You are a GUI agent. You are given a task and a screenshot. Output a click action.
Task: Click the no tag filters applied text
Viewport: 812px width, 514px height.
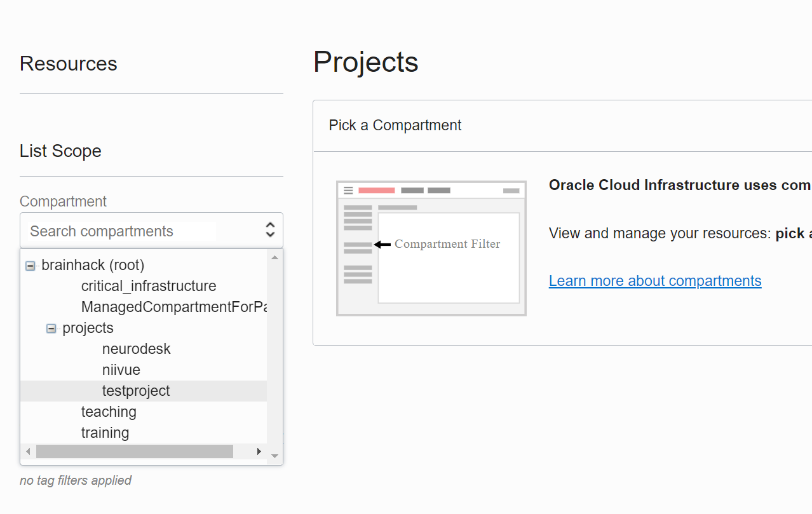(x=76, y=480)
